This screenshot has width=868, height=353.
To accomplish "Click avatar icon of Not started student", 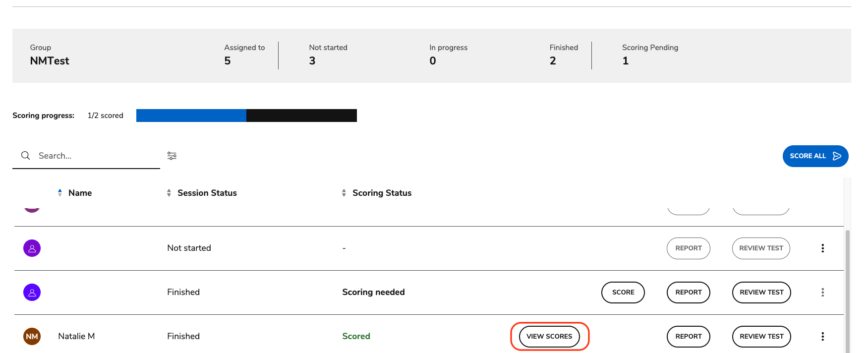I will point(32,248).
